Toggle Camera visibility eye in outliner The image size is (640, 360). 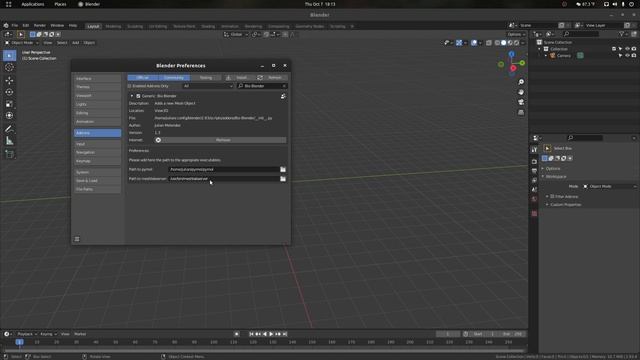click(627, 56)
